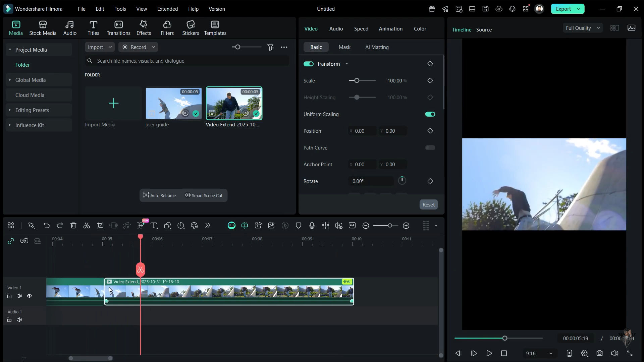Image resolution: width=644 pixels, height=362 pixels.
Task: Click the Auto Reframe button
Action: 160,195
